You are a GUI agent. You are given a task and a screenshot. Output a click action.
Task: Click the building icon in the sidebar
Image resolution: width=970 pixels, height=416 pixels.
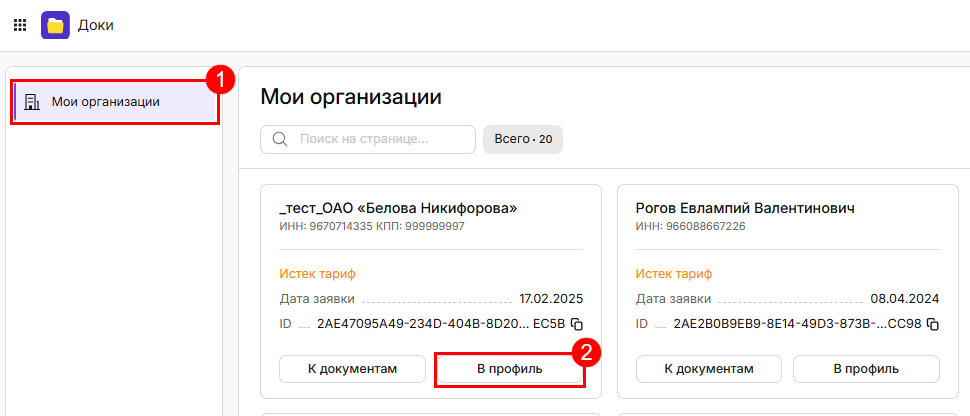click(x=32, y=102)
